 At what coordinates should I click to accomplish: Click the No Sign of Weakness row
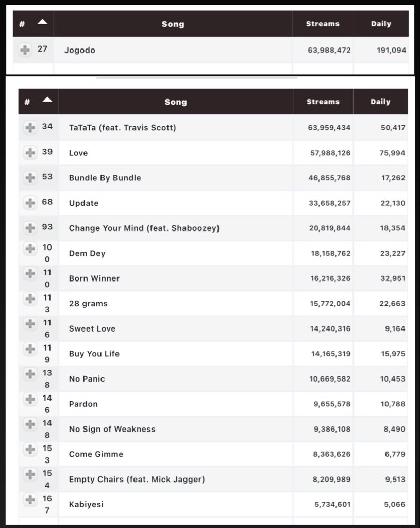(x=213, y=429)
